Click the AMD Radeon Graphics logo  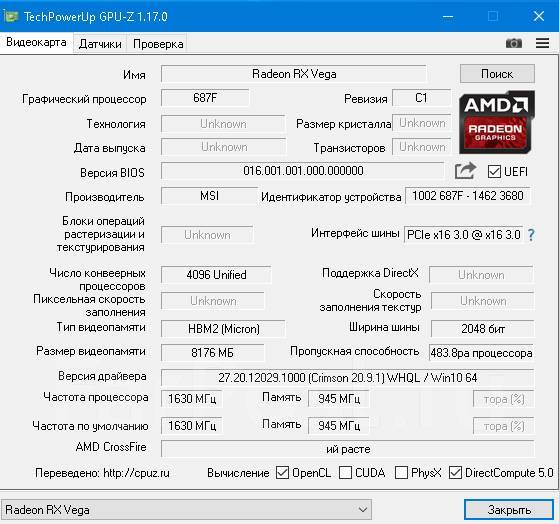497,122
